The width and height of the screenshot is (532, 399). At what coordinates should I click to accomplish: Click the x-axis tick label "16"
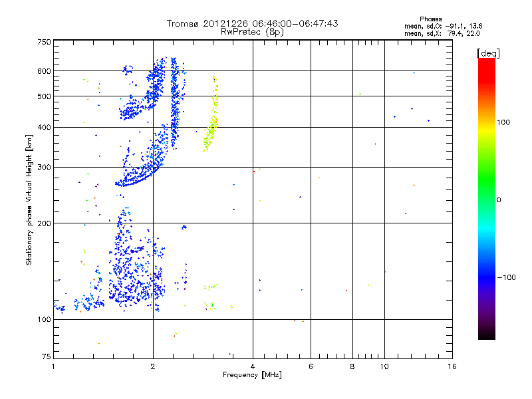(x=452, y=366)
